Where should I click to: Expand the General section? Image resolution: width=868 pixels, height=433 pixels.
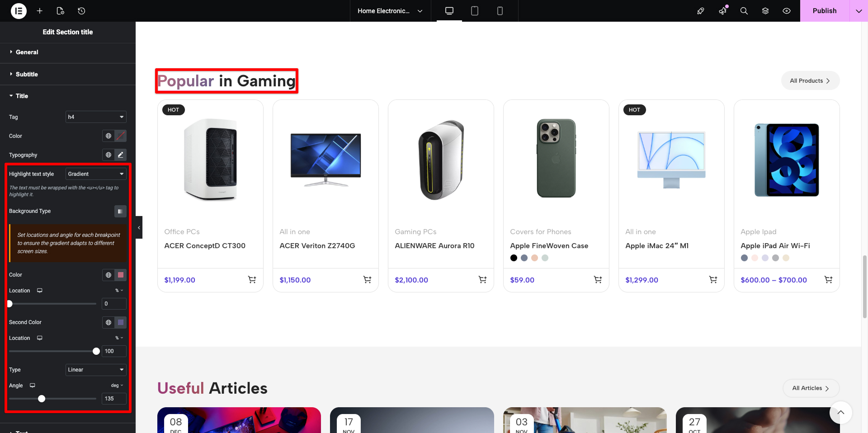[x=27, y=52]
